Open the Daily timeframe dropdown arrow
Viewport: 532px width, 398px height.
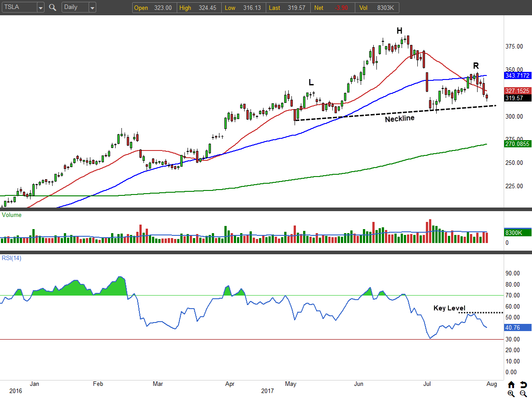coord(92,8)
